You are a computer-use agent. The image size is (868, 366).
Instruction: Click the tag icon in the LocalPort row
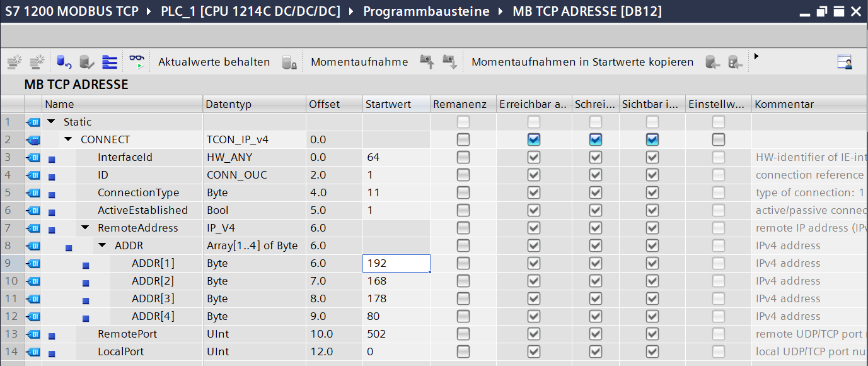pyautogui.click(x=33, y=351)
